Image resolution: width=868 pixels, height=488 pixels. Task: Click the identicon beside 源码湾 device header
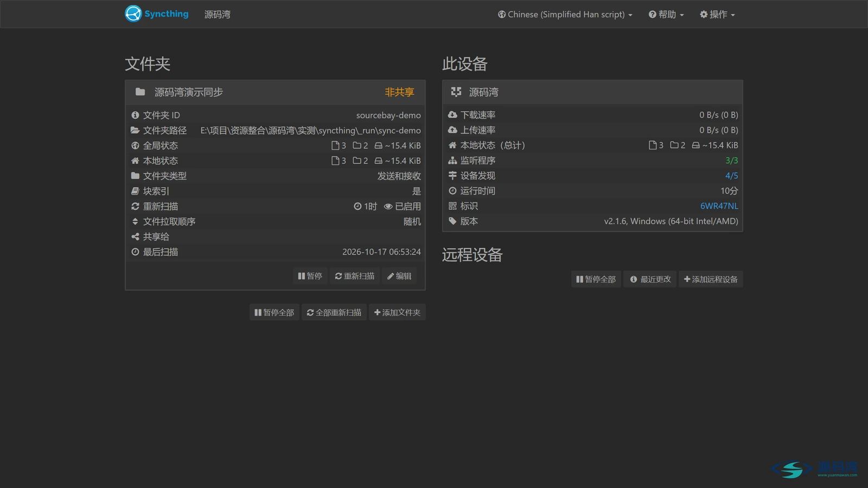456,92
